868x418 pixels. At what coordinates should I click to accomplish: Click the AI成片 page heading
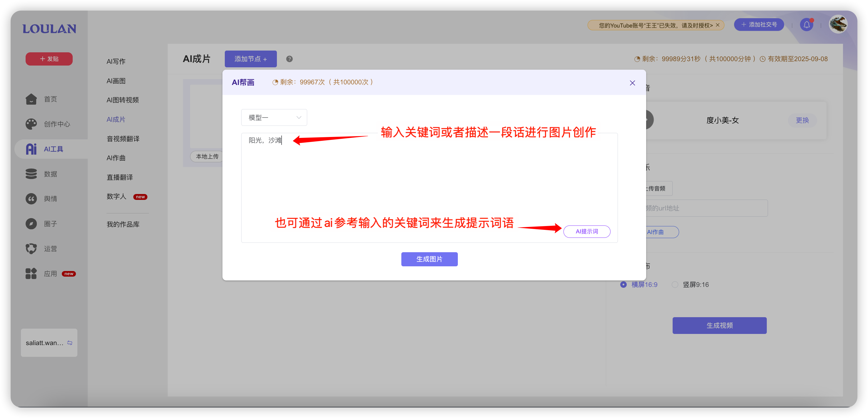pos(197,59)
